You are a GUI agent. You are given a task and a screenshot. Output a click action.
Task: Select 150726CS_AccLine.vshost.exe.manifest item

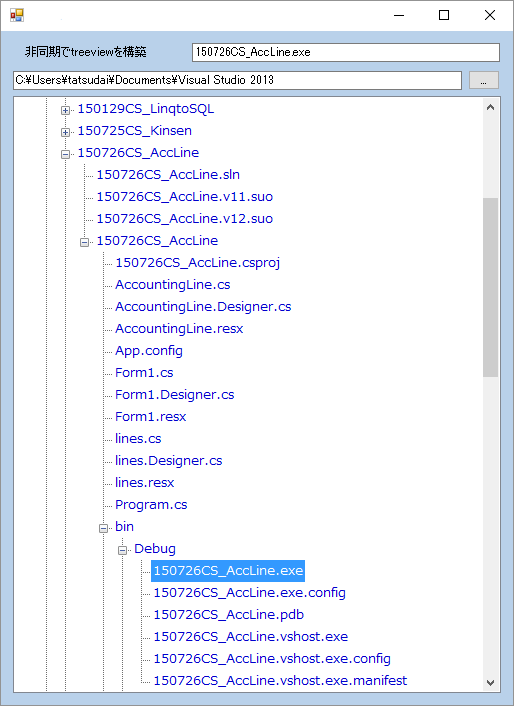click(280, 680)
